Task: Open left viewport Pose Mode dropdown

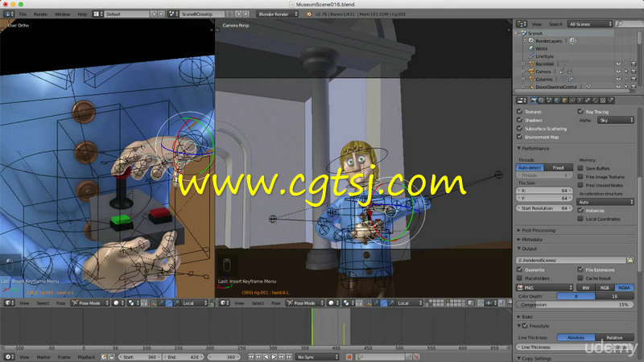Action: point(90,303)
